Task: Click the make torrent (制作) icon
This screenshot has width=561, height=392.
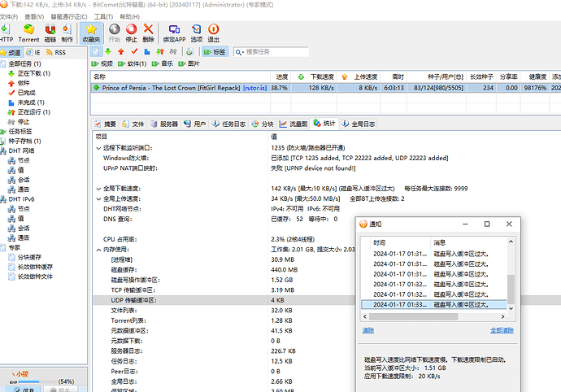Action: click(x=67, y=33)
